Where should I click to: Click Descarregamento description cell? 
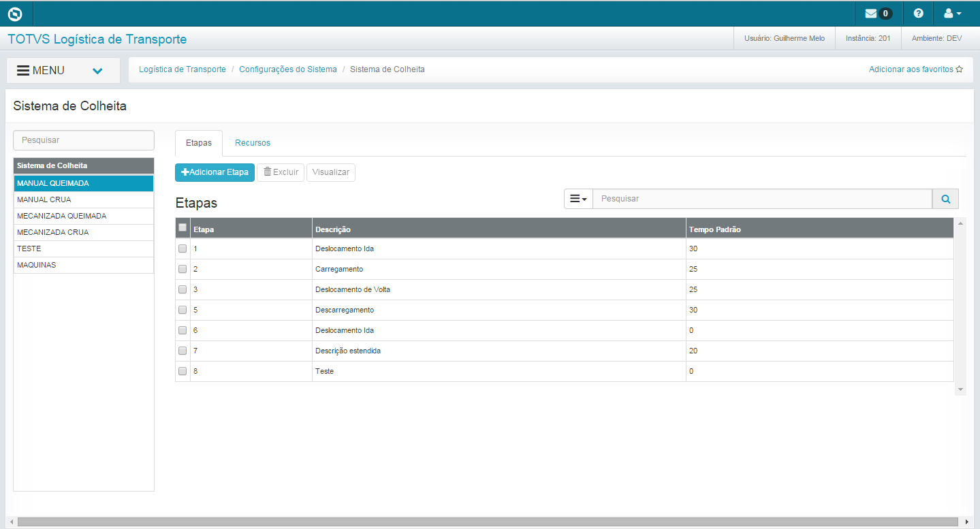(499, 310)
